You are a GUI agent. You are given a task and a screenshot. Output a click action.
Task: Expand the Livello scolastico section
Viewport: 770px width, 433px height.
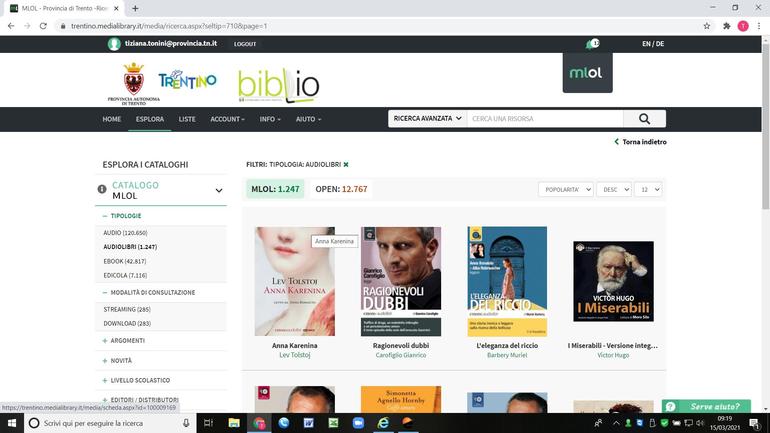(x=136, y=380)
